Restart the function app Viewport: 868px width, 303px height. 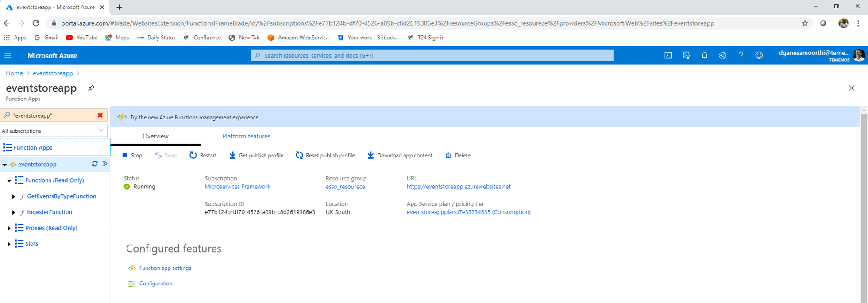pos(203,155)
